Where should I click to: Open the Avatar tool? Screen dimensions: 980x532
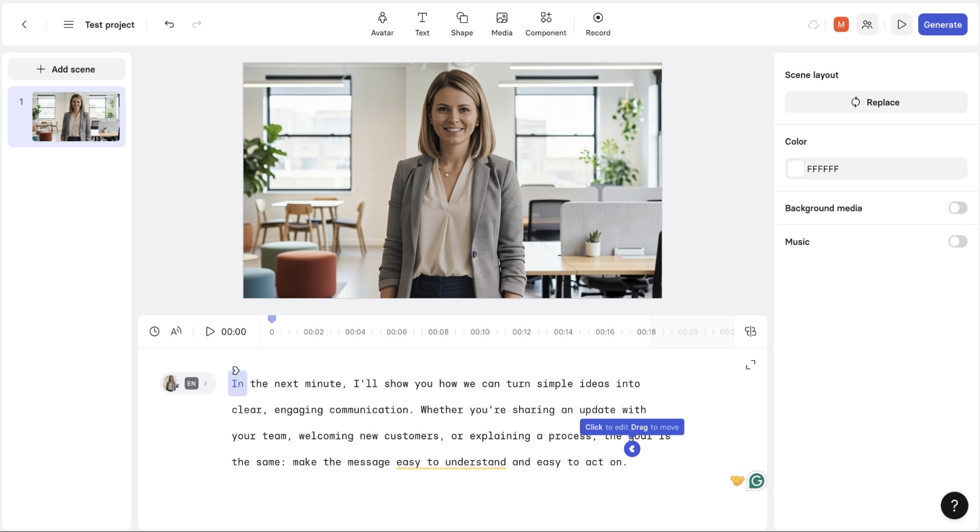[x=382, y=24]
